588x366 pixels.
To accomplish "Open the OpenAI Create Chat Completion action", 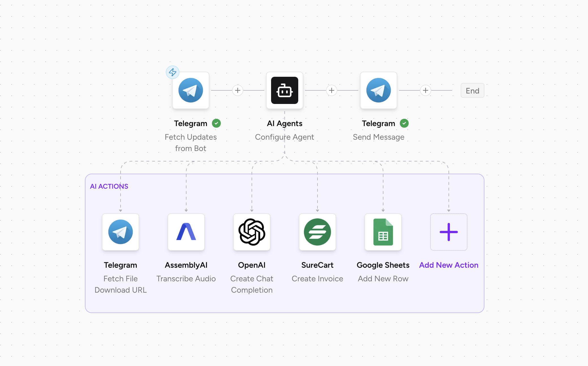I will point(252,232).
